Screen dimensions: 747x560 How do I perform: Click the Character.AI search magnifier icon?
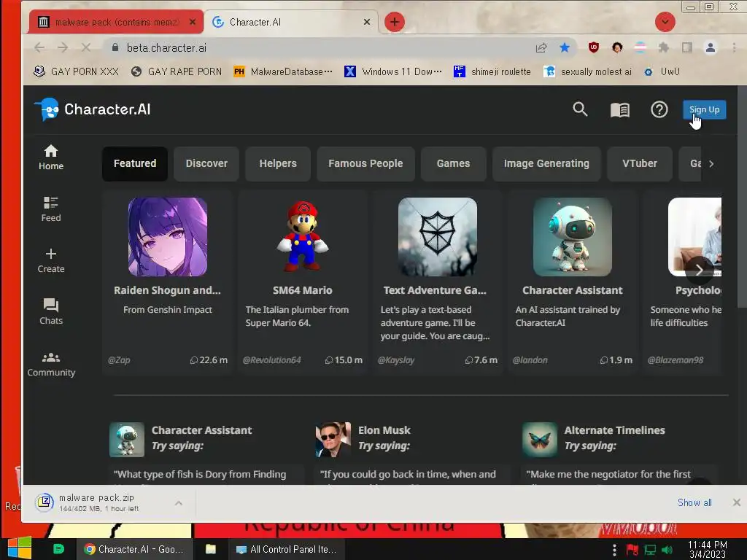[x=580, y=109]
